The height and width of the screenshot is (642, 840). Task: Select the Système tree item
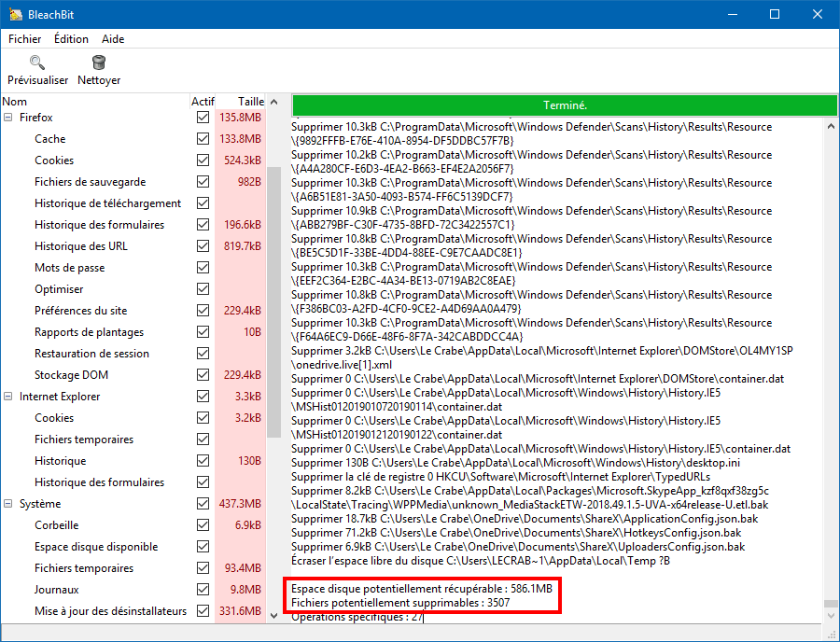pos(40,503)
